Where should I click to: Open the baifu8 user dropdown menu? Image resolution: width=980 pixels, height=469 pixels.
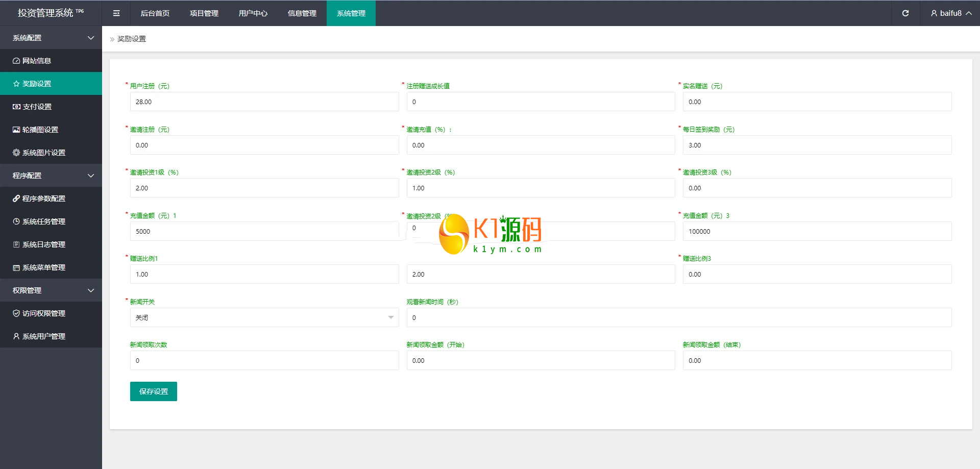coord(951,13)
